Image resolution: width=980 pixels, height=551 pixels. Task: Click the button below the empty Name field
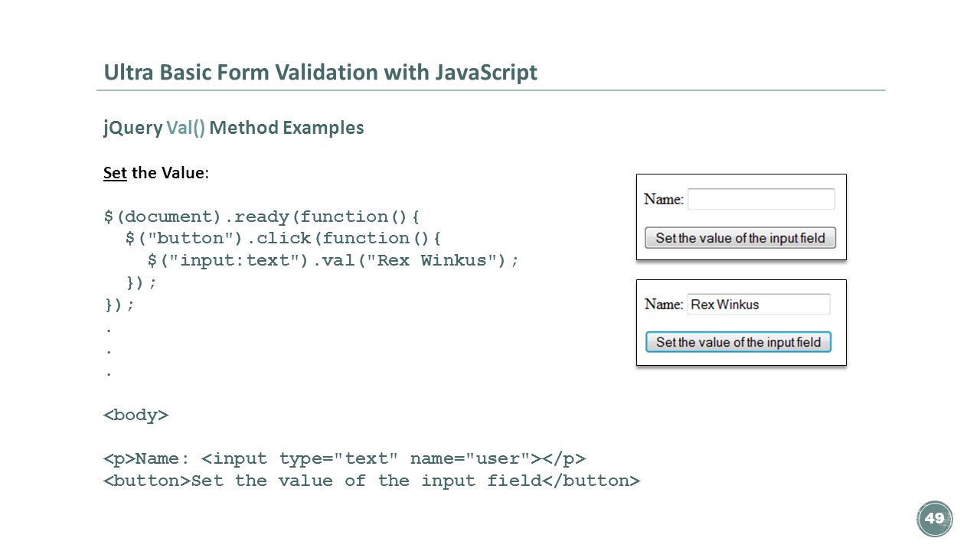point(740,238)
